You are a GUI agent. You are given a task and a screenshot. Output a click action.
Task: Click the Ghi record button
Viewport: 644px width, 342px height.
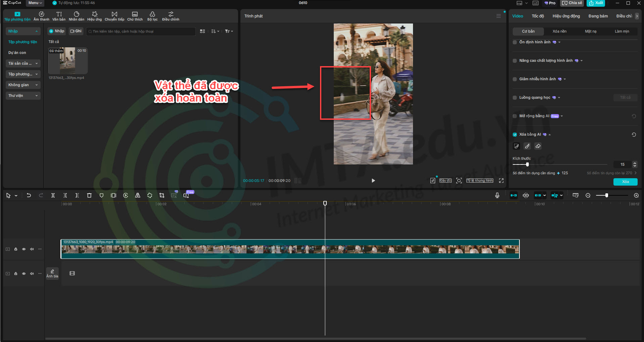(x=76, y=31)
